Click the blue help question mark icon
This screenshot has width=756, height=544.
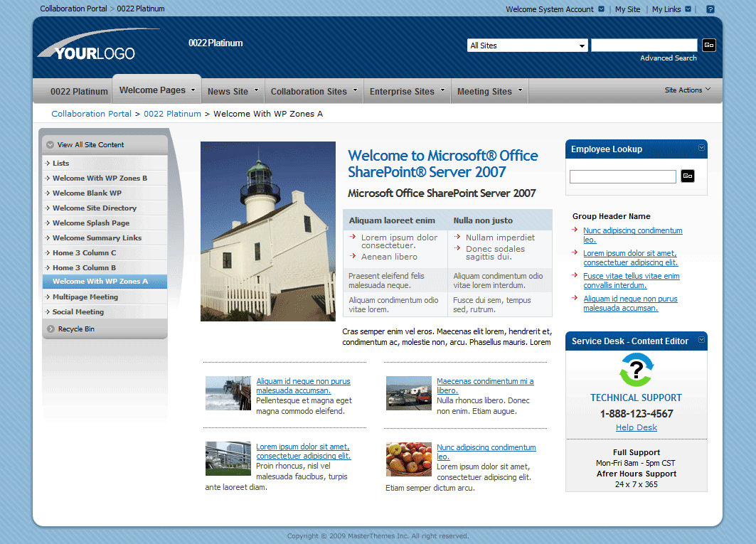pos(709,9)
